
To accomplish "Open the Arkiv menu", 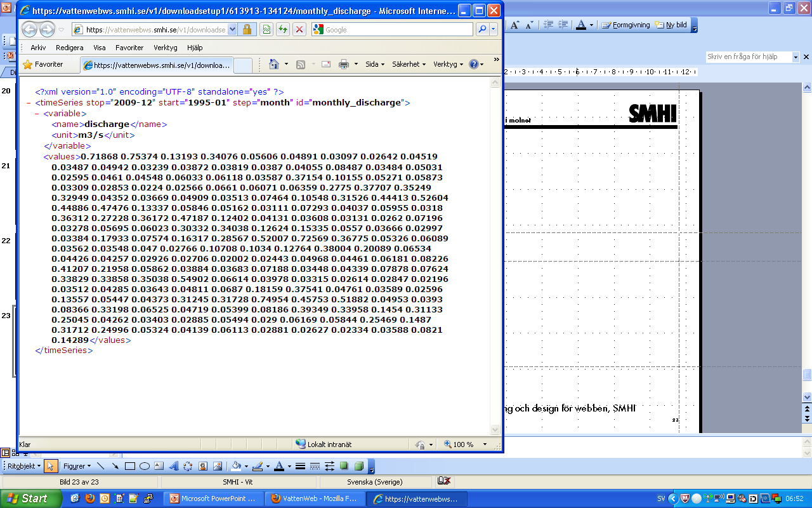I will (38, 48).
